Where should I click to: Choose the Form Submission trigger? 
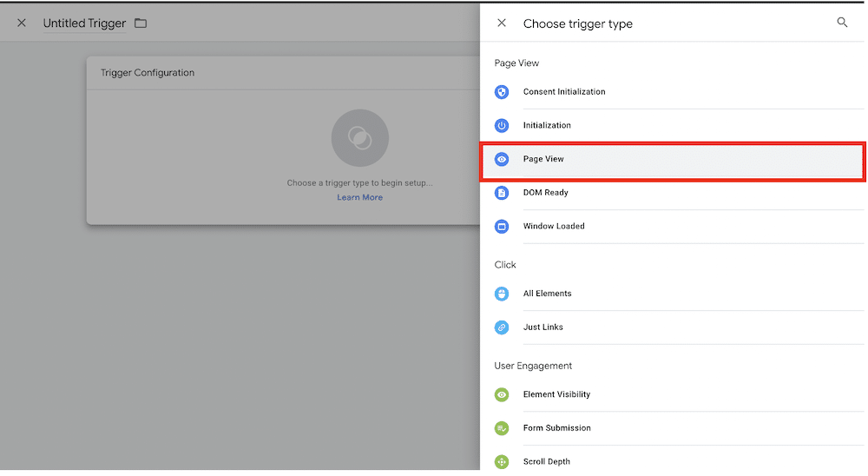[x=672, y=428]
